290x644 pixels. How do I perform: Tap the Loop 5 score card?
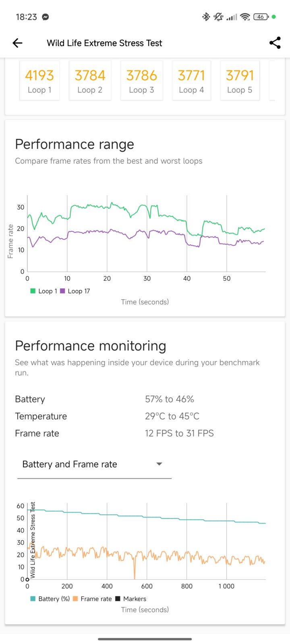click(x=240, y=80)
